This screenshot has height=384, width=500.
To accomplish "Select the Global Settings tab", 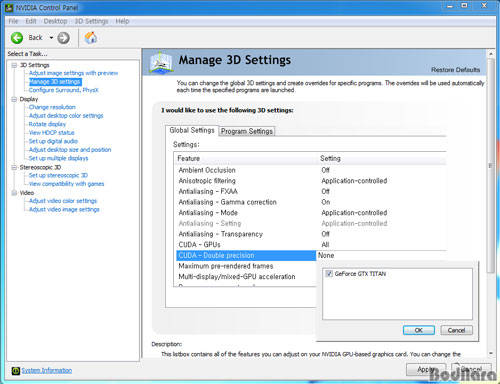I will click(192, 130).
